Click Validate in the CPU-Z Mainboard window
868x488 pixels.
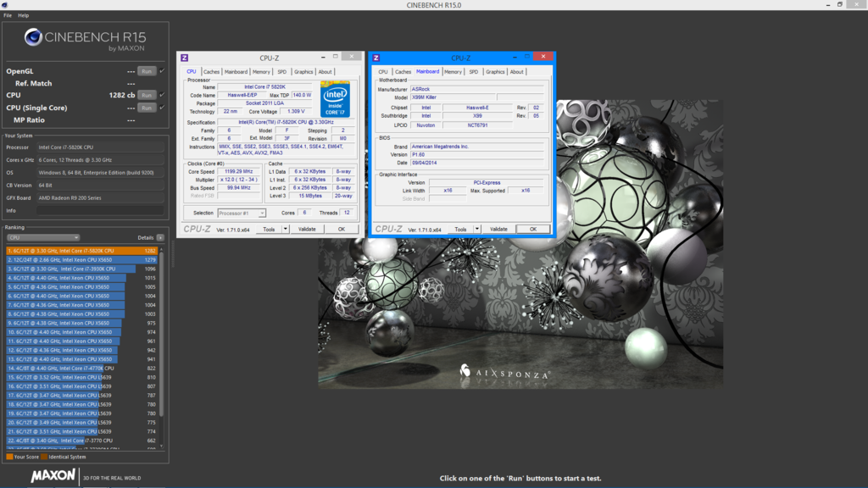[498, 229]
